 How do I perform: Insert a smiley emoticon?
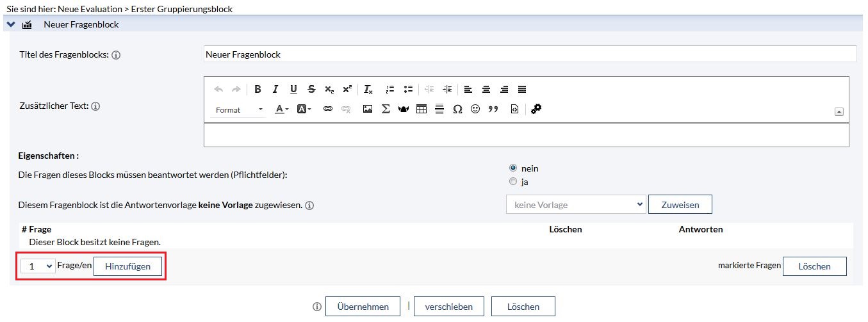pyautogui.click(x=475, y=109)
